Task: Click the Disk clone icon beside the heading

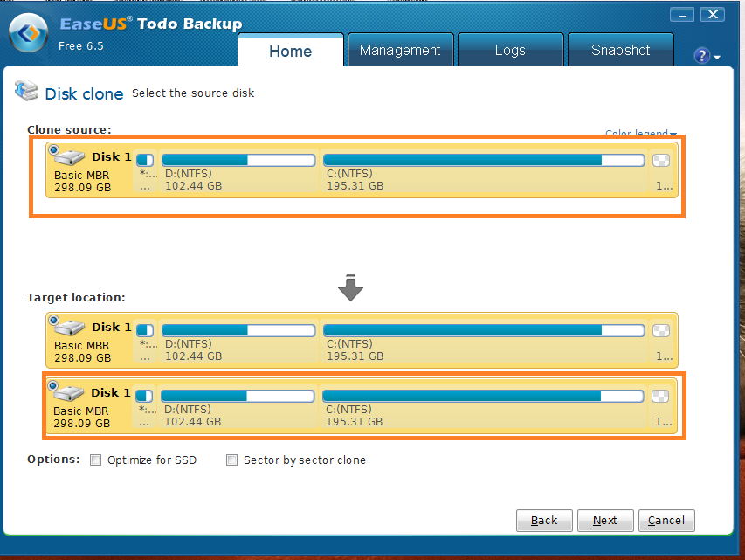Action: [x=27, y=92]
